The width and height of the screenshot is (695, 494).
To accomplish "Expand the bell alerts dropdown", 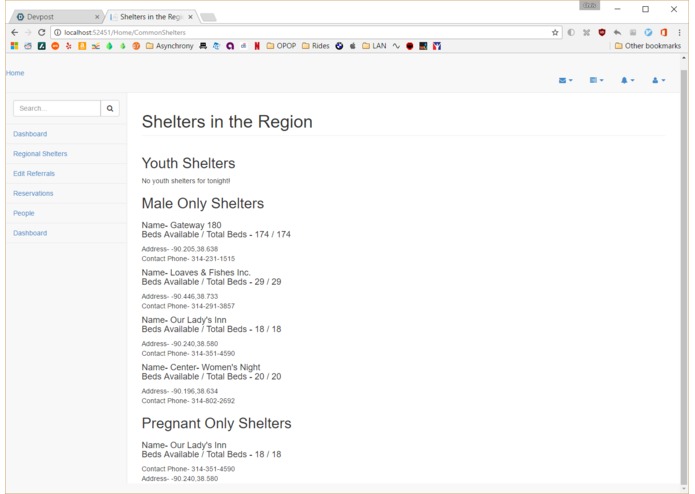I will coord(628,80).
